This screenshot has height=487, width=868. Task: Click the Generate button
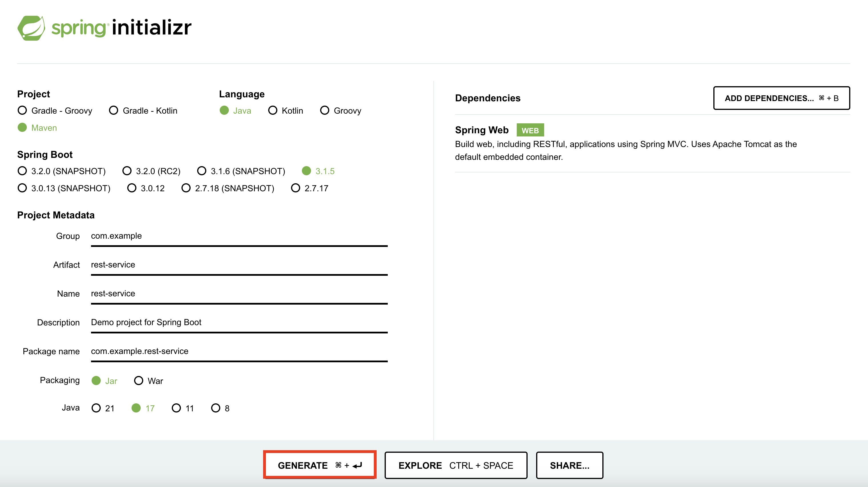(x=319, y=465)
